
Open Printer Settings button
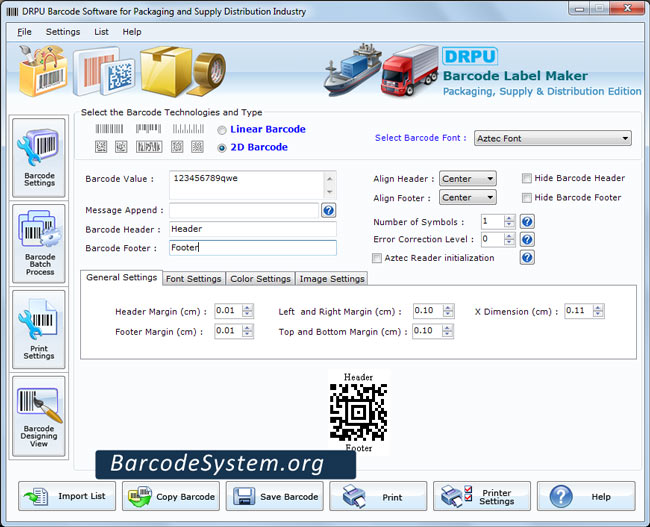482,496
